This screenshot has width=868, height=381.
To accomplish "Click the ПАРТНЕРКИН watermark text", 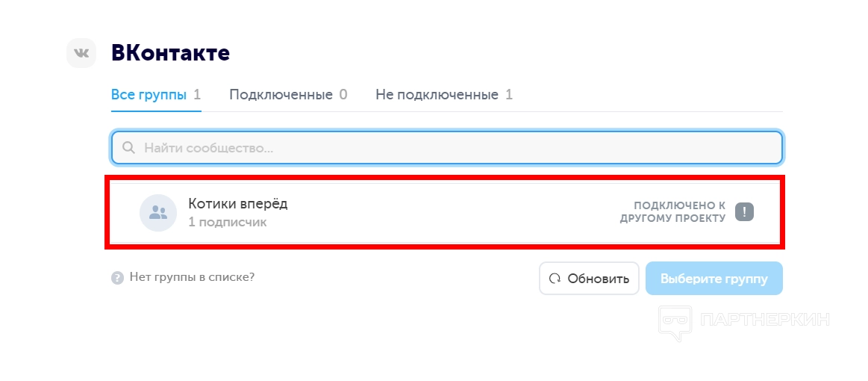I will click(x=765, y=320).
